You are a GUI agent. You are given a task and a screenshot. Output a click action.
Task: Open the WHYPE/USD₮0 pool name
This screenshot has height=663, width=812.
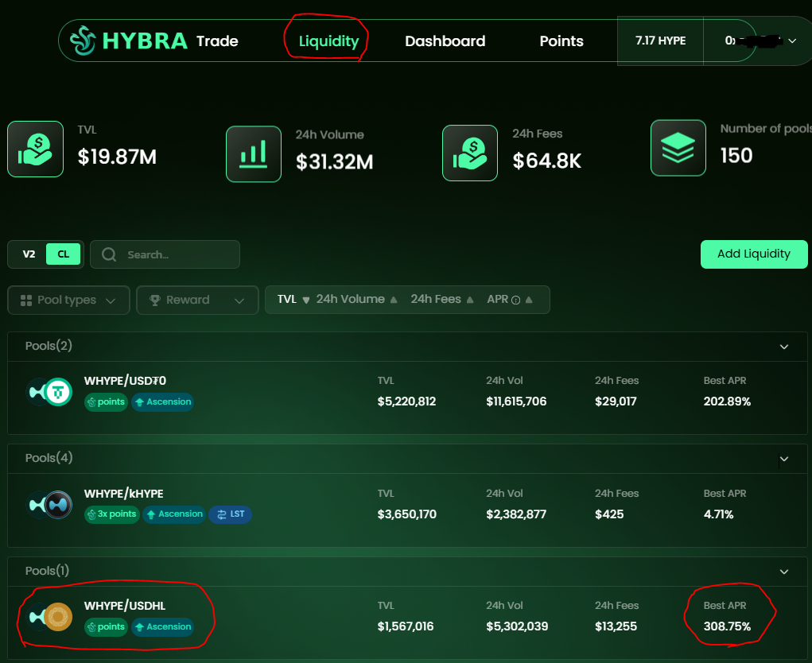[x=126, y=381]
